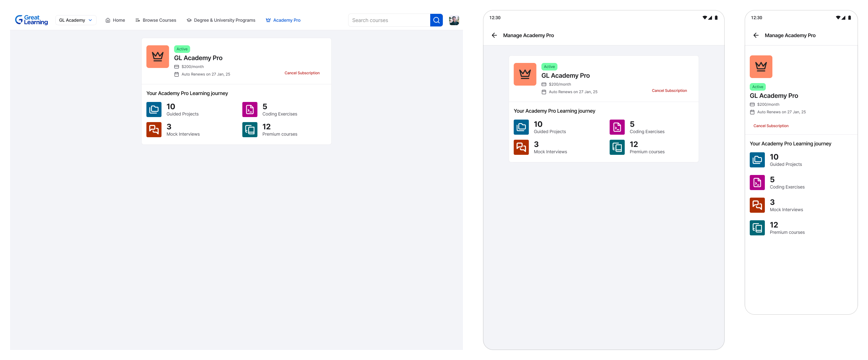Select Academy Pro nav tab
Screen dimensions: 868x360
click(x=283, y=20)
